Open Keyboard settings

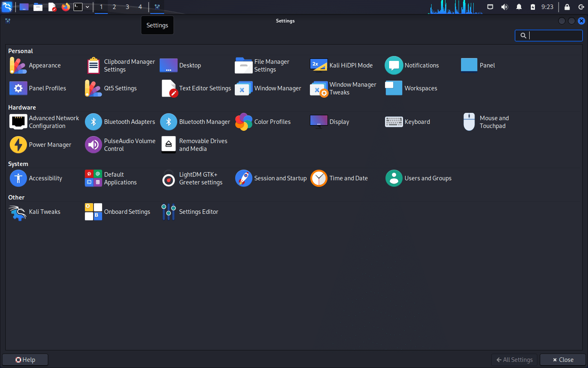[408, 122]
